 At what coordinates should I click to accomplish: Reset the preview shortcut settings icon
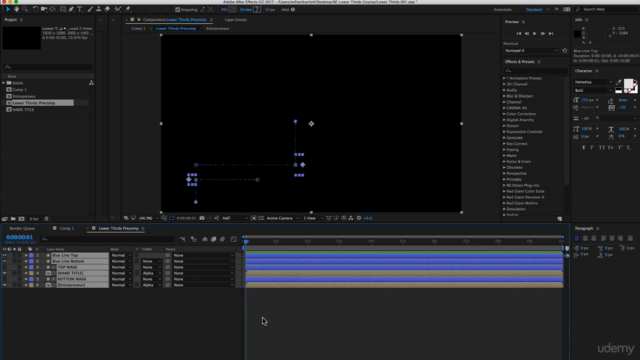coord(564,51)
